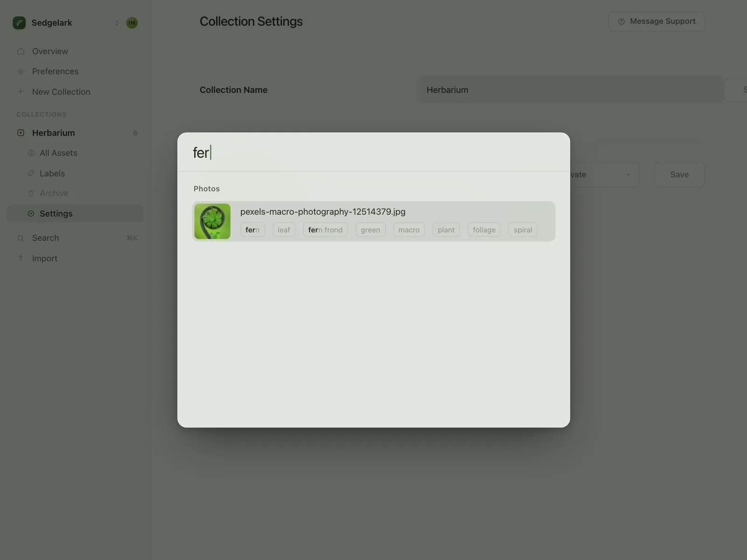Click the 'spiral' tag chip
The width and height of the screenshot is (747, 560).
click(523, 230)
